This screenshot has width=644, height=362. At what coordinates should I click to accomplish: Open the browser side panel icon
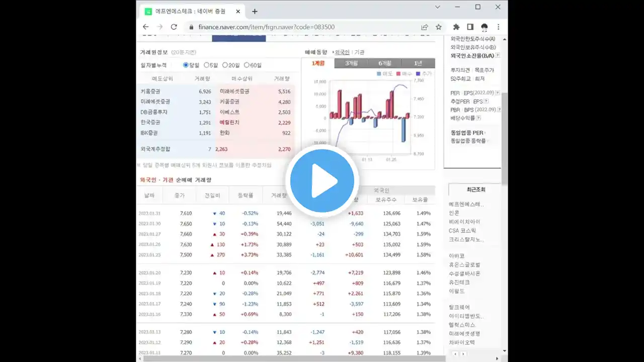pos(470,27)
